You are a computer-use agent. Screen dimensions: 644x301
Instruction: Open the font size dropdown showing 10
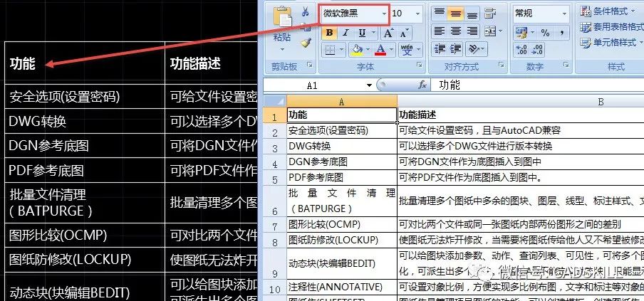pos(417,14)
